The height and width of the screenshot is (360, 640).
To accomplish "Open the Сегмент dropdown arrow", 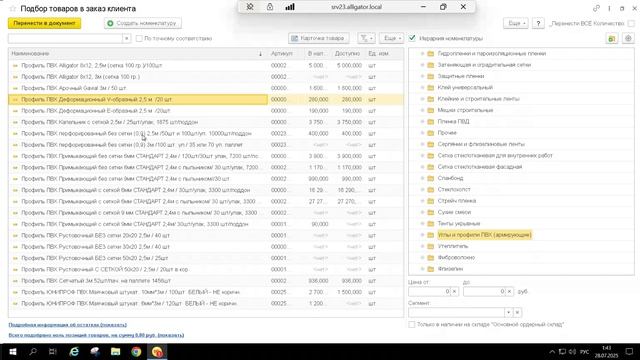I will [508, 312].
